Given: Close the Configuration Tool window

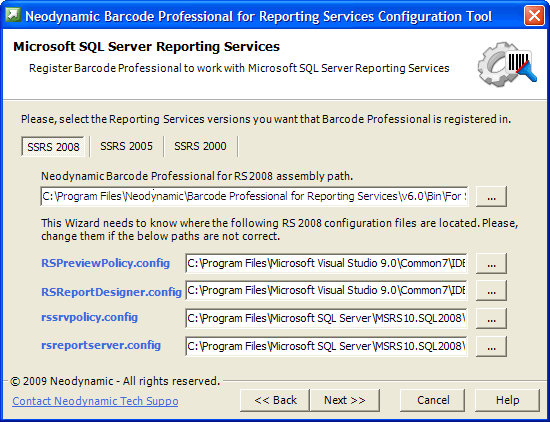Looking at the screenshot, I should (x=534, y=16).
